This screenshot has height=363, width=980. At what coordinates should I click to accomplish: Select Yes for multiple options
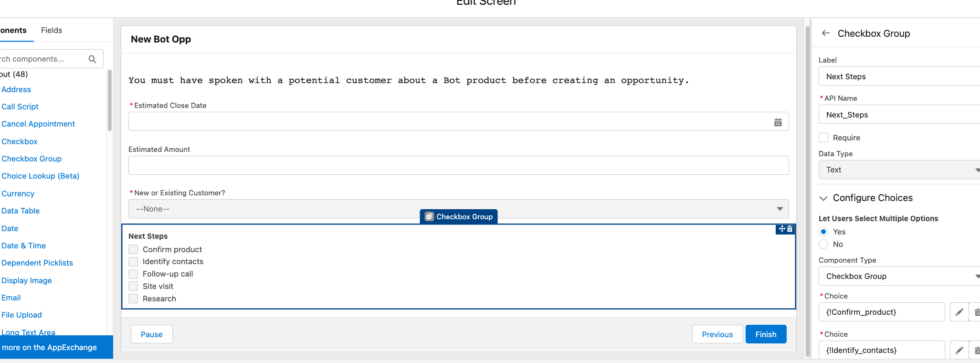pyautogui.click(x=823, y=232)
